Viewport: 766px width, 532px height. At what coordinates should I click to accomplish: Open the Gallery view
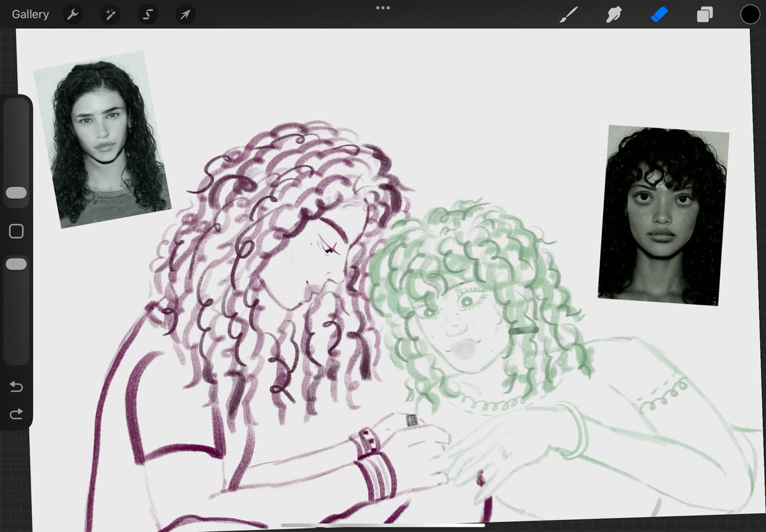(x=30, y=14)
